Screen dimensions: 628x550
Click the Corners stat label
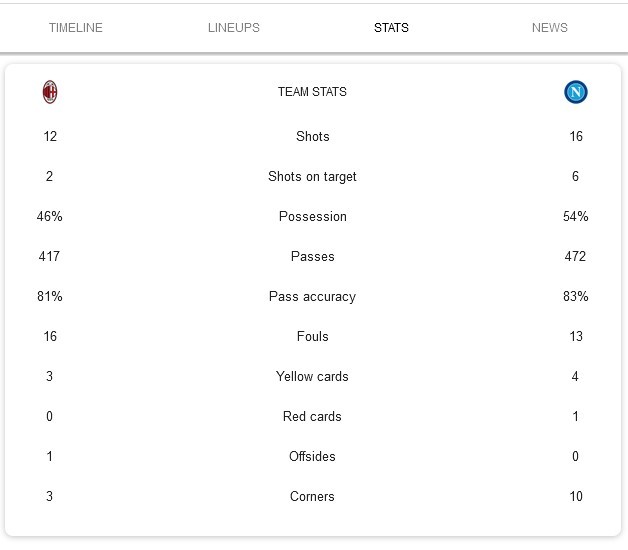click(x=312, y=496)
